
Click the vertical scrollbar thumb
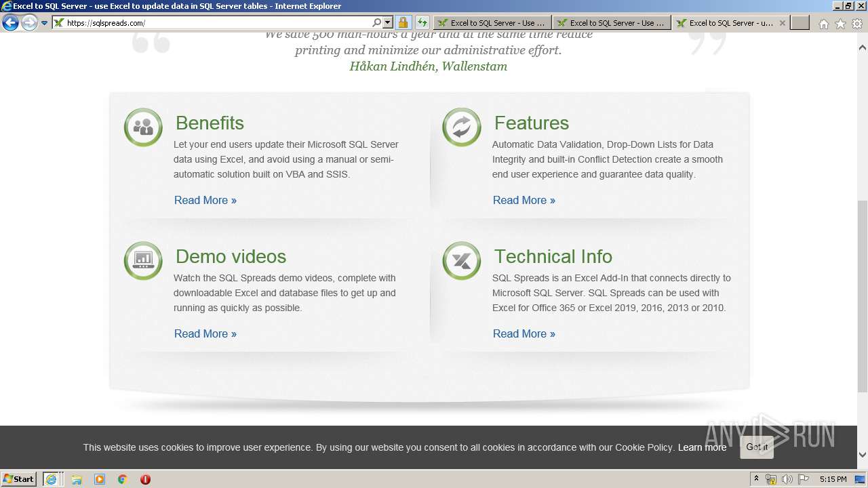[x=863, y=296]
